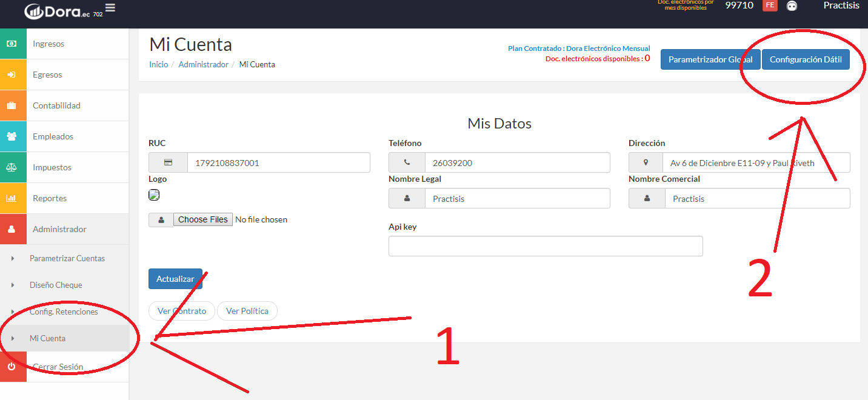Click the hamburger menu icon beside Dora logo
Viewport: 868px width, 400px height.
pos(110,8)
